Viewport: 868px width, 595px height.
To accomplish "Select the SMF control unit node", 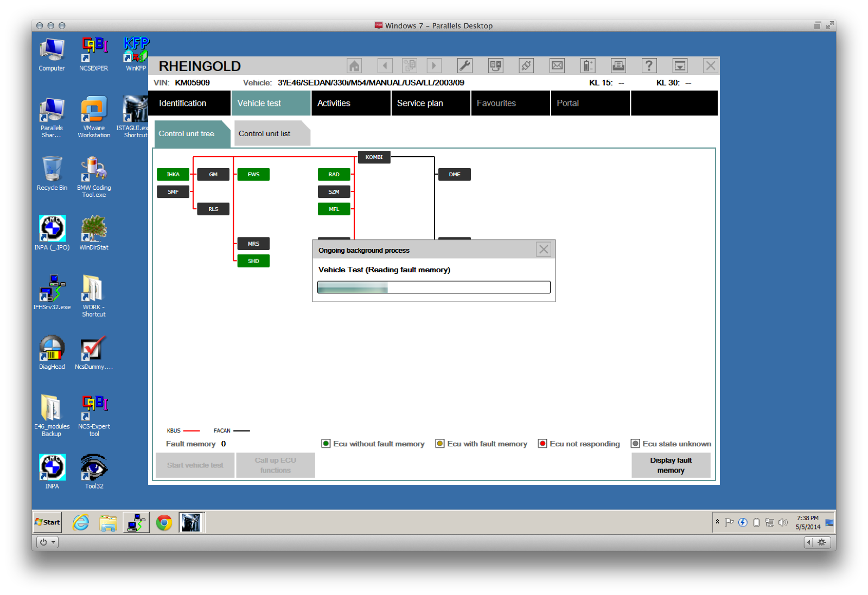I will click(173, 192).
